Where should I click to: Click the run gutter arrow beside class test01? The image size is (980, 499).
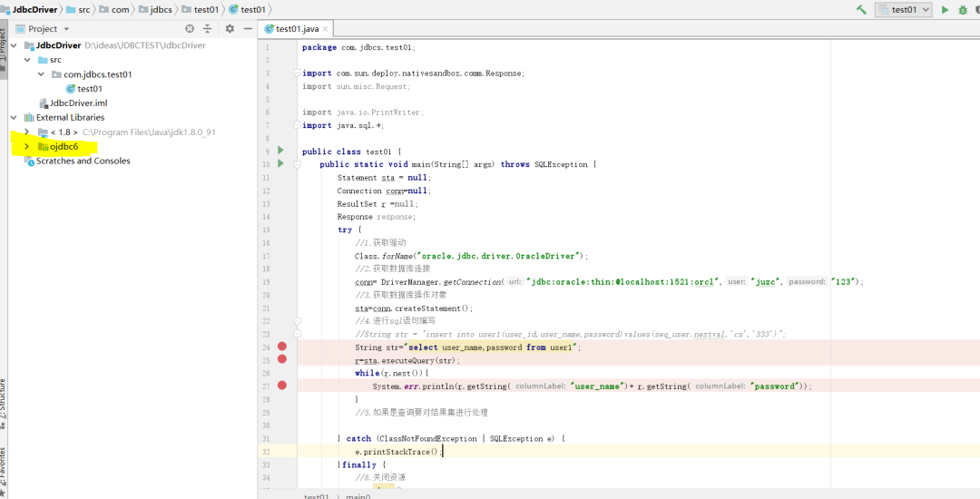280,151
